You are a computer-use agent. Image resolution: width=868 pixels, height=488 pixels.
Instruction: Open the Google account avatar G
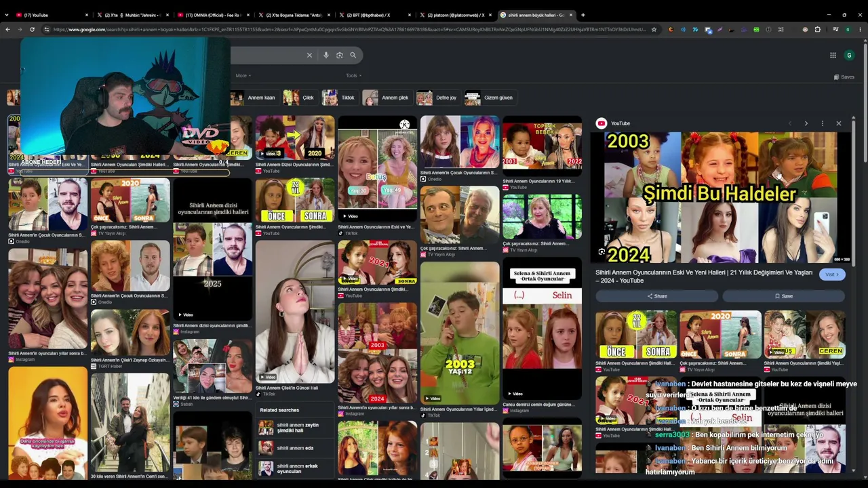point(848,55)
